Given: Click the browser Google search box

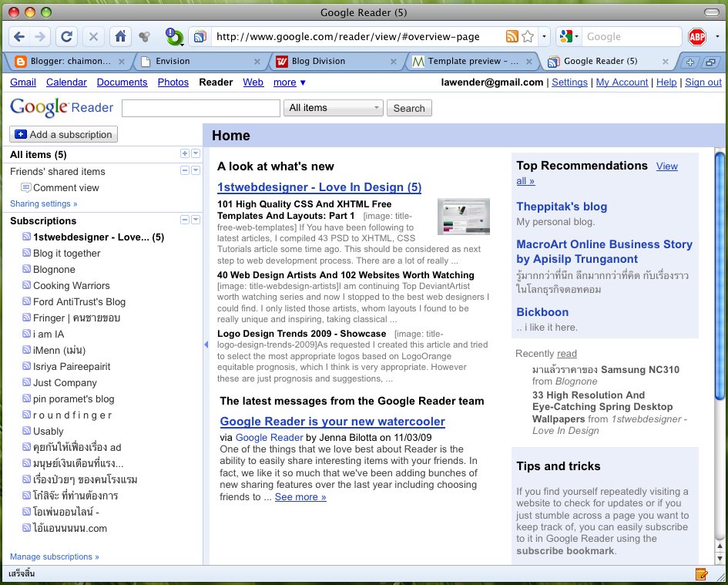Looking at the screenshot, I should [x=630, y=36].
